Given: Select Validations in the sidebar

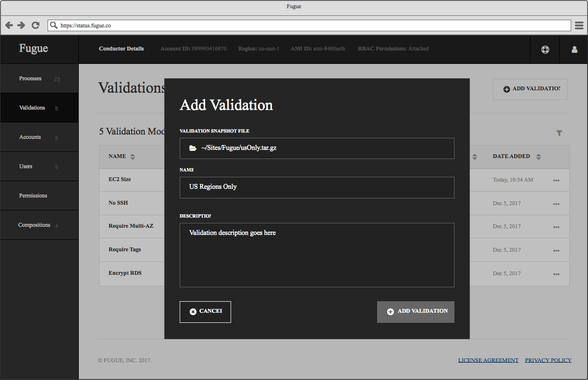Looking at the screenshot, I should (32, 108).
